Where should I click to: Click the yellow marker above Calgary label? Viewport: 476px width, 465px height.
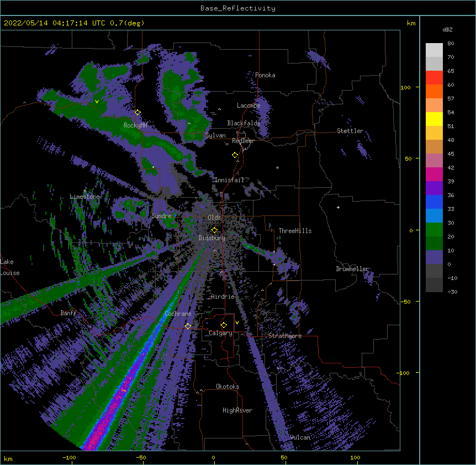224,325
